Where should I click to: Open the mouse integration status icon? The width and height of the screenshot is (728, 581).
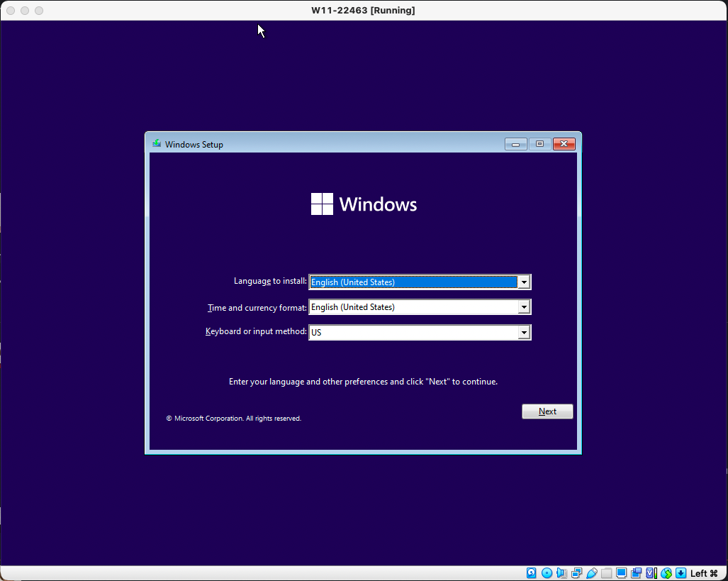[666, 573]
